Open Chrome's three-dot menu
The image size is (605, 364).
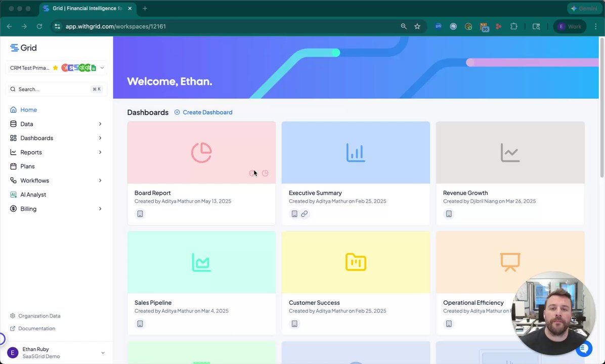[596, 26]
